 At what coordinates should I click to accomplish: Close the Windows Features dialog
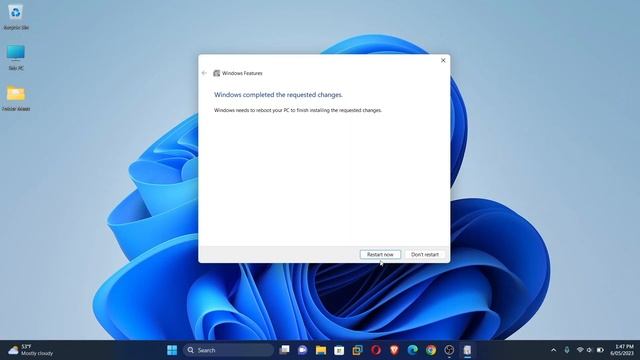pyautogui.click(x=443, y=60)
